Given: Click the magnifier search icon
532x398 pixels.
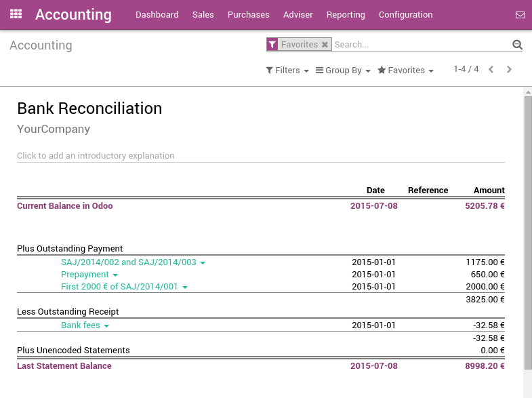Looking at the screenshot, I should coord(517,45).
